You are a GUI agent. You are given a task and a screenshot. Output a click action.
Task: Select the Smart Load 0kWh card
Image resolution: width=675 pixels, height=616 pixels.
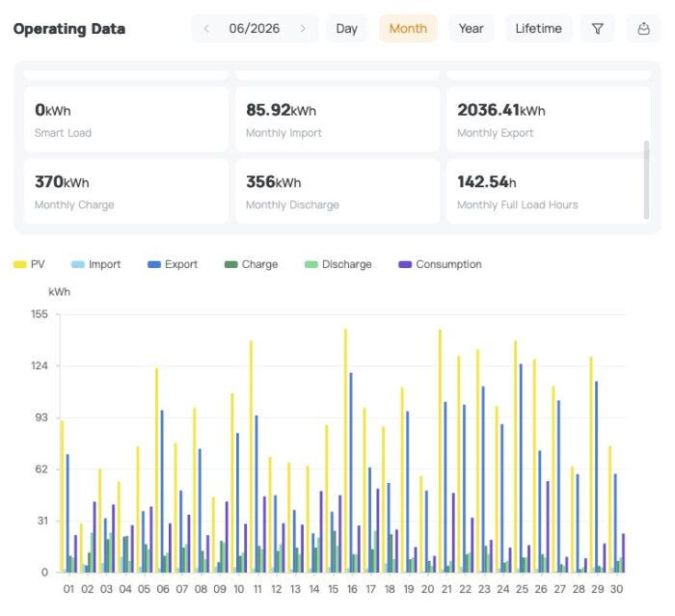[126, 120]
